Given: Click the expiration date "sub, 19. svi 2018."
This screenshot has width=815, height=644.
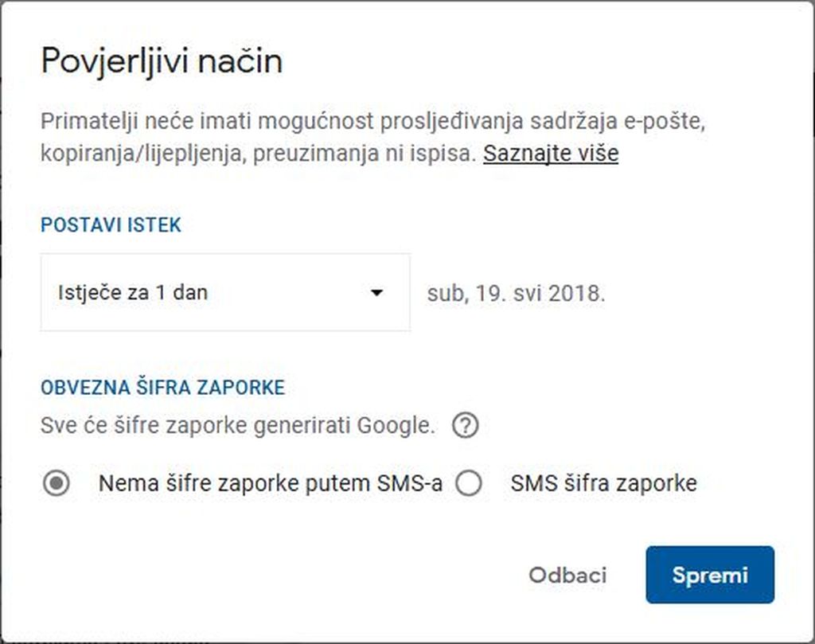Looking at the screenshot, I should point(516,293).
